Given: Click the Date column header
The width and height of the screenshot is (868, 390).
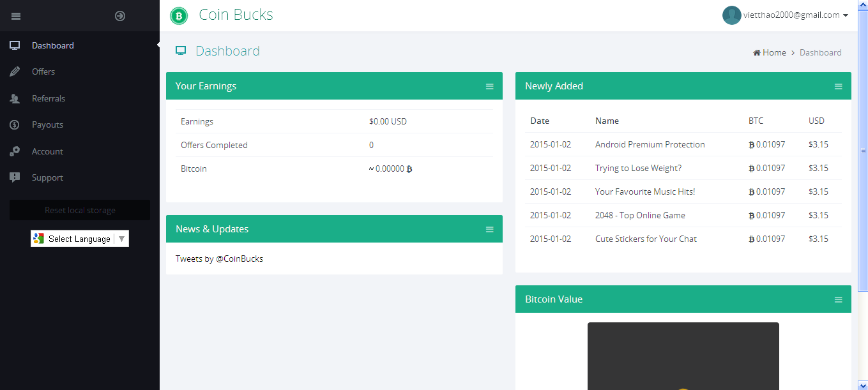Looking at the screenshot, I should point(540,121).
